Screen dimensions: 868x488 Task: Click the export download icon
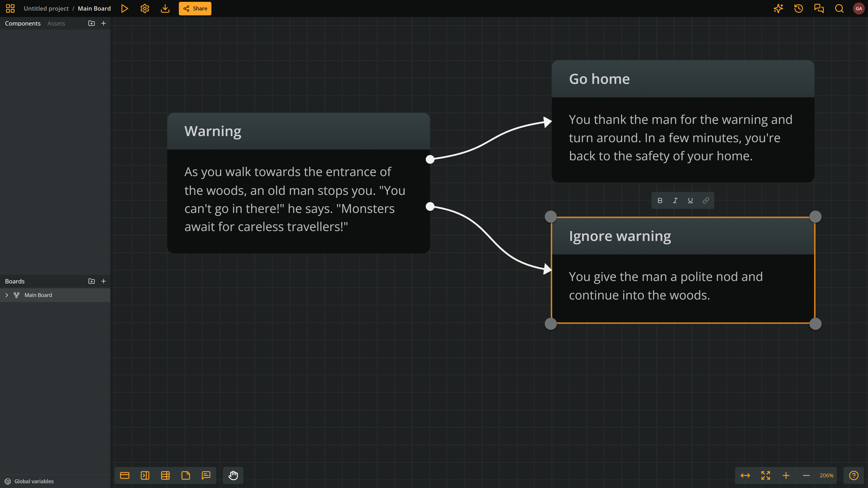point(165,8)
